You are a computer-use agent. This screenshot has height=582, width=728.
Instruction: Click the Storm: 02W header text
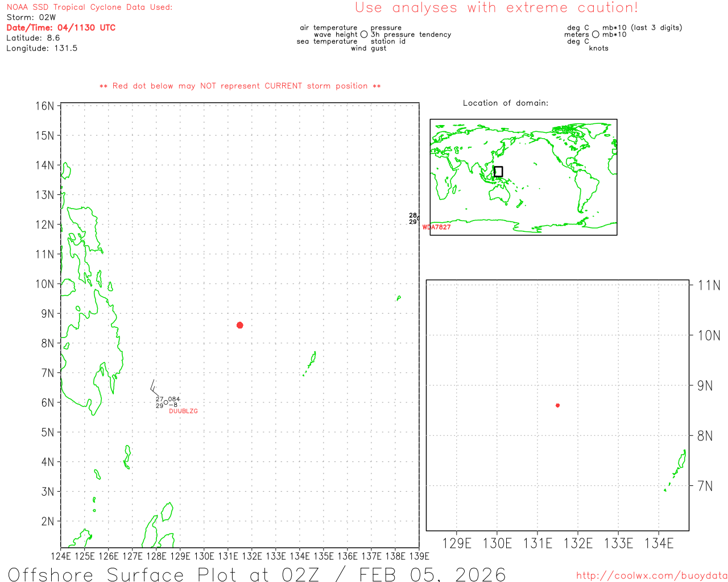[31, 18]
